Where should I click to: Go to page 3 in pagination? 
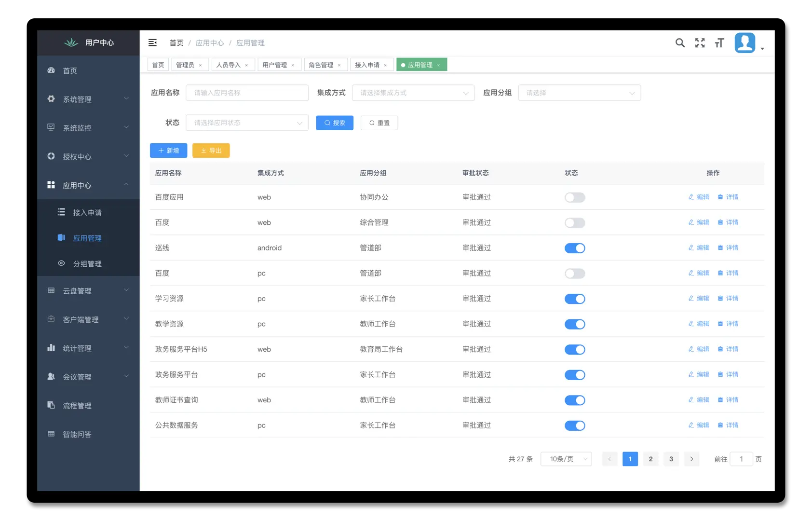[671, 459]
